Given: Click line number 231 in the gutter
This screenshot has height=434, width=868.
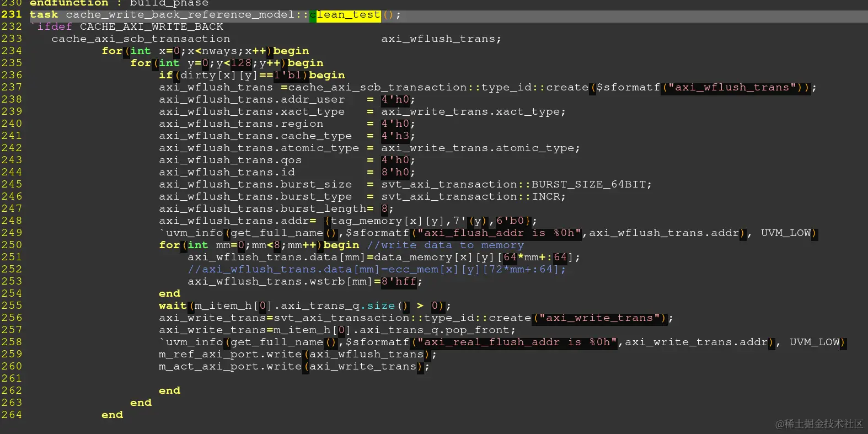Looking at the screenshot, I should tap(12, 14).
